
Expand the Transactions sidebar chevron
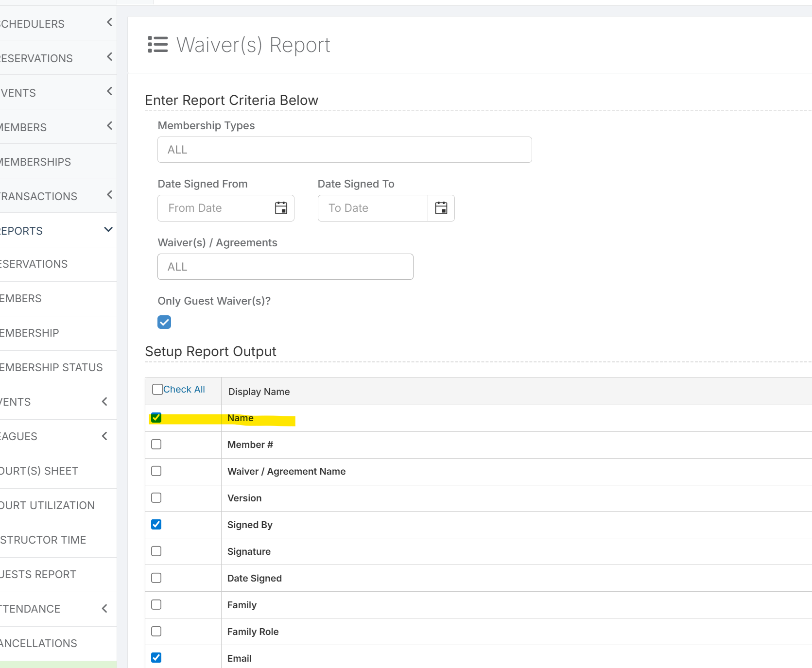[109, 195]
